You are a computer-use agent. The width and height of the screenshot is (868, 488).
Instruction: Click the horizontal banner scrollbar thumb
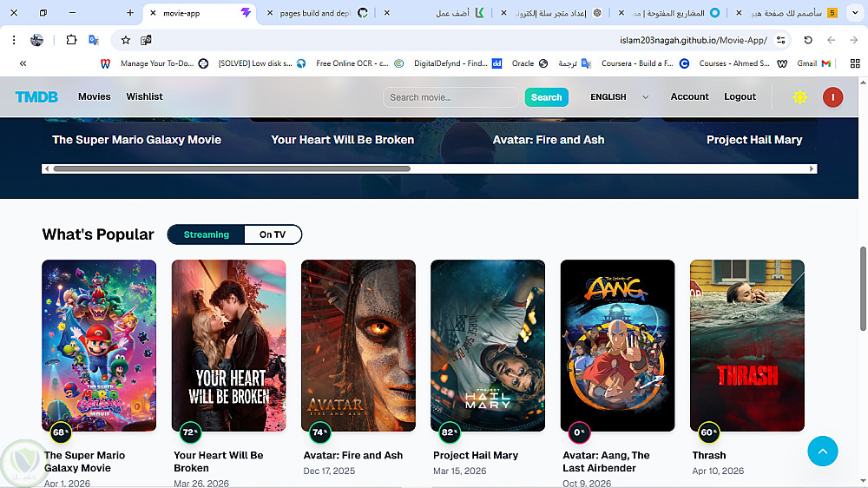pos(232,169)
